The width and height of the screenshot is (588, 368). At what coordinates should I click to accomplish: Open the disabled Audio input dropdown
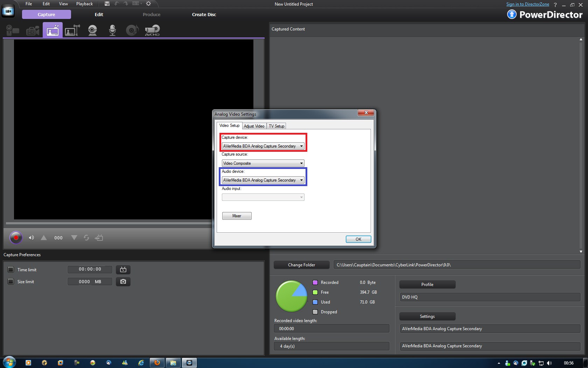(263, 197)
